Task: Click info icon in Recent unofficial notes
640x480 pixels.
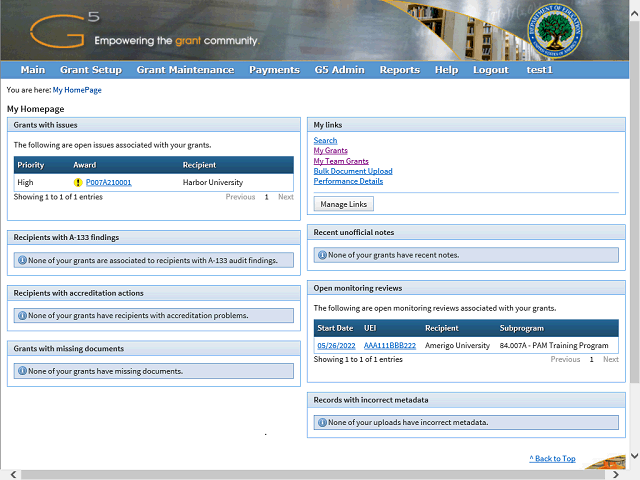Action: point(322,255)
